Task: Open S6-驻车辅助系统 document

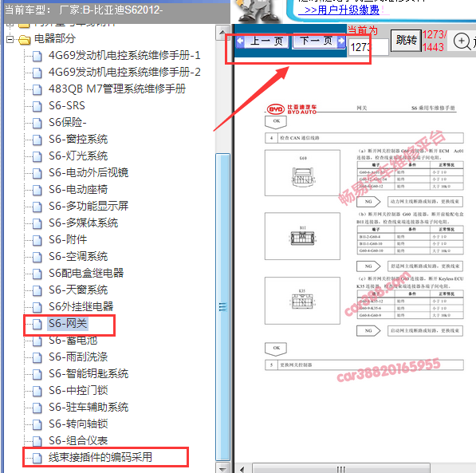Action: coord(89,407)
